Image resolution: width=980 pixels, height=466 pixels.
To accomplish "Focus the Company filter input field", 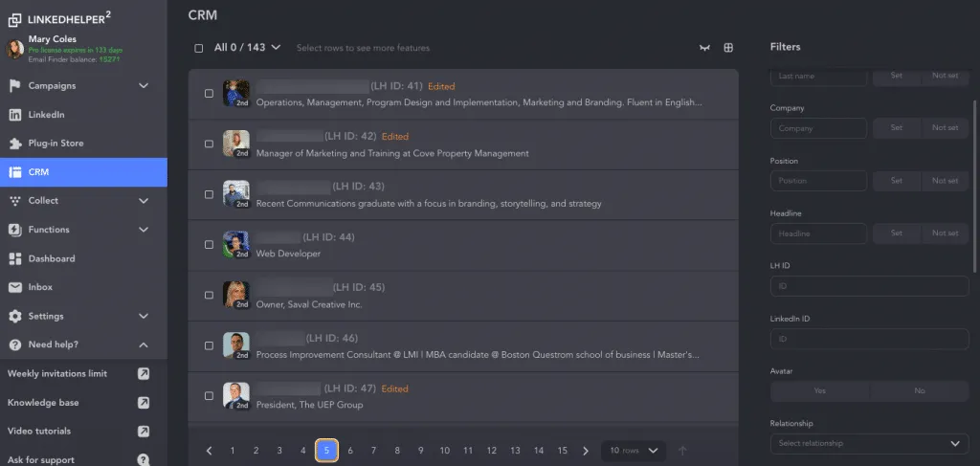I will [x=818, y=128].
